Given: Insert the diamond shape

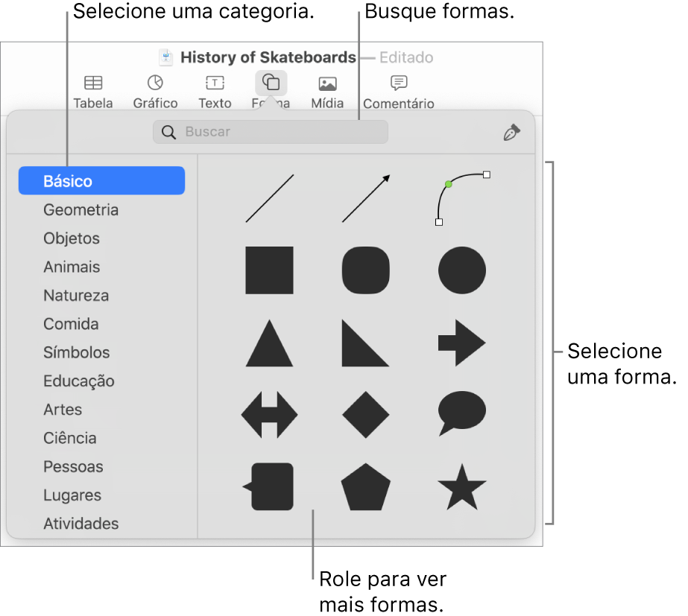Looking at the screenshot, I should [x=366, y=415].
